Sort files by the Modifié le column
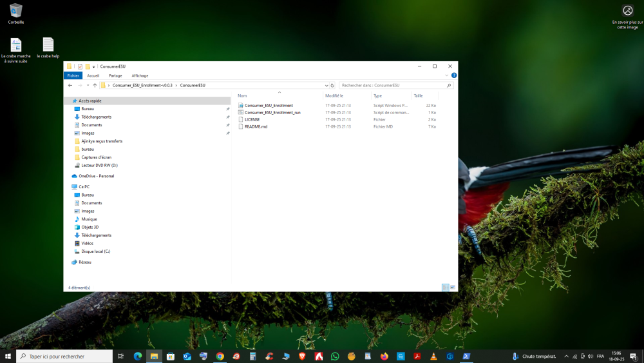The height and width of the screenshot is (363, 644). [x=334, y=95]
